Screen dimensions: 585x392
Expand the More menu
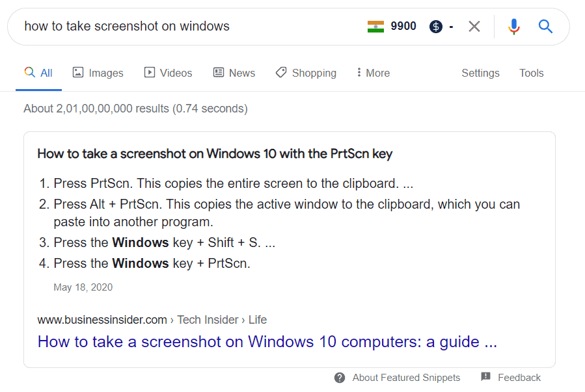(373, 73)
